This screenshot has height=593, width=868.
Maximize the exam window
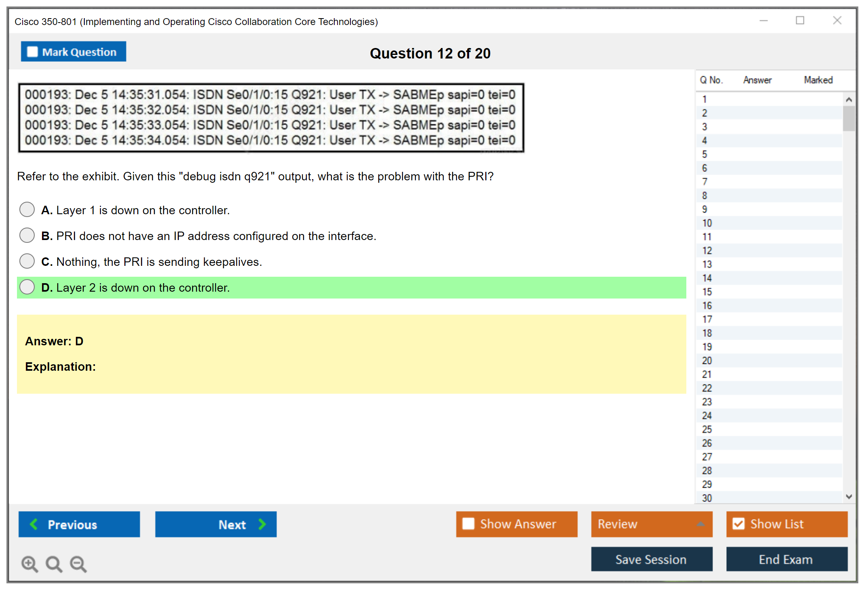click(x=800, y=21)
